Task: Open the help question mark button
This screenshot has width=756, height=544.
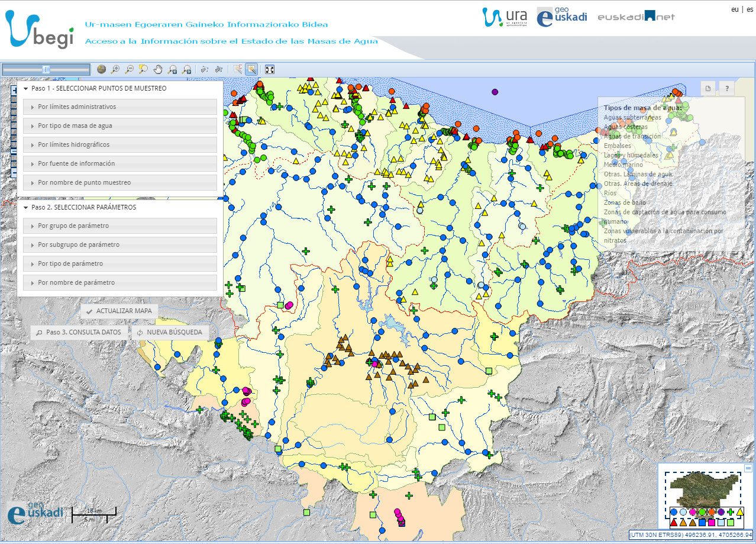Action: click(726, 88)
